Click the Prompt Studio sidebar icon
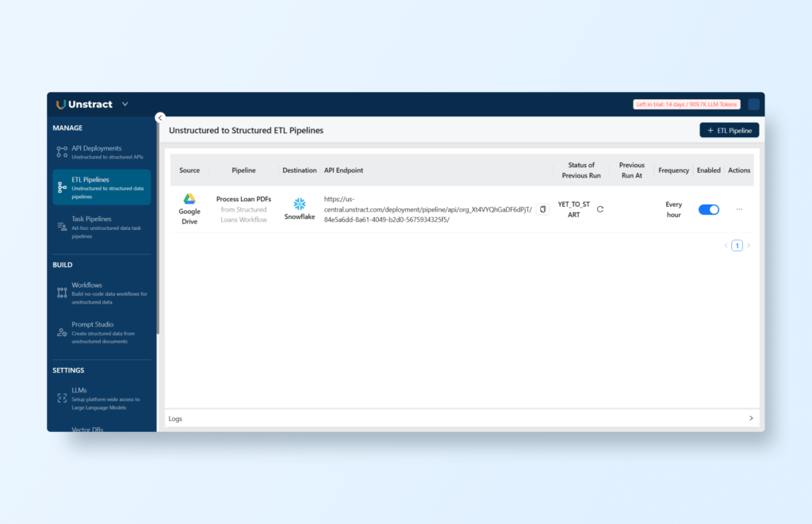The width and height of the screenshot is (812, 524). click(62, 332)
